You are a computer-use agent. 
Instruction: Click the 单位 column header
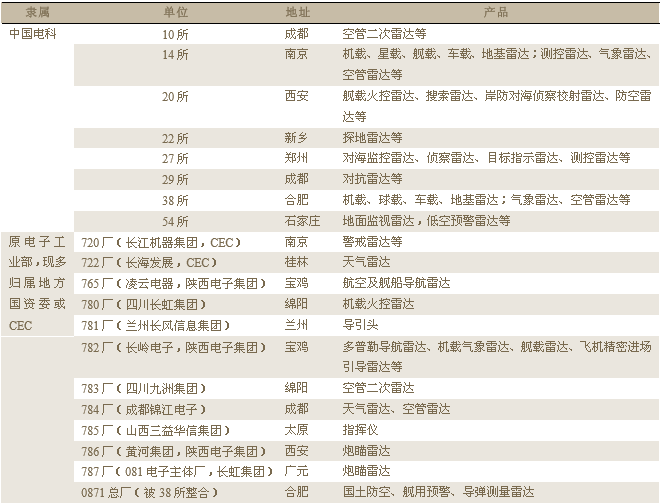(176, 13)
